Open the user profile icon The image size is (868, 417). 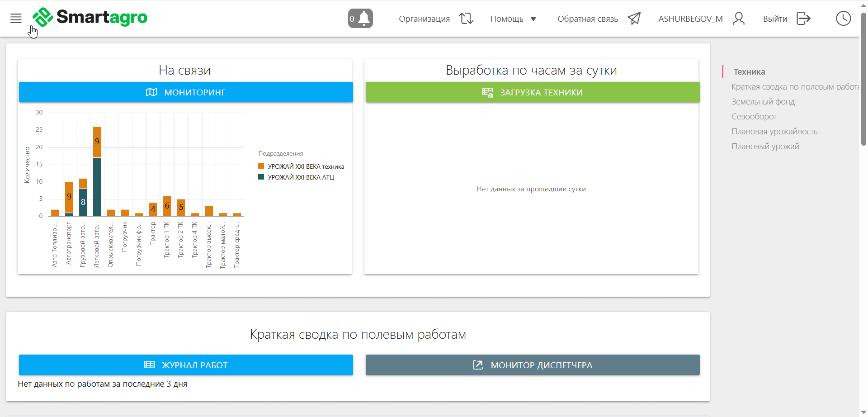tap(739, 19)
